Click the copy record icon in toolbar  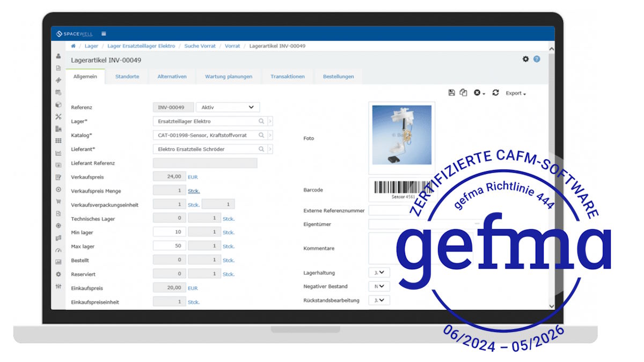coord(464,93)
